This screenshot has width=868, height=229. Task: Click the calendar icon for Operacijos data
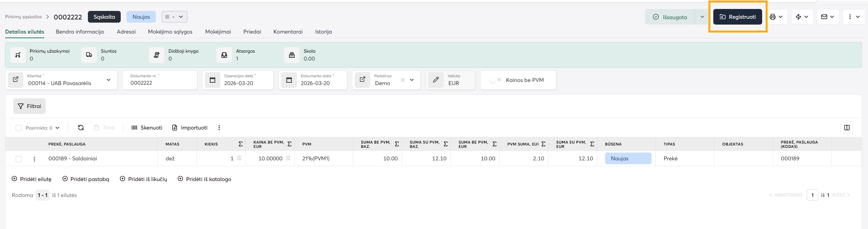pyautogui.click(x=213, y=80)
